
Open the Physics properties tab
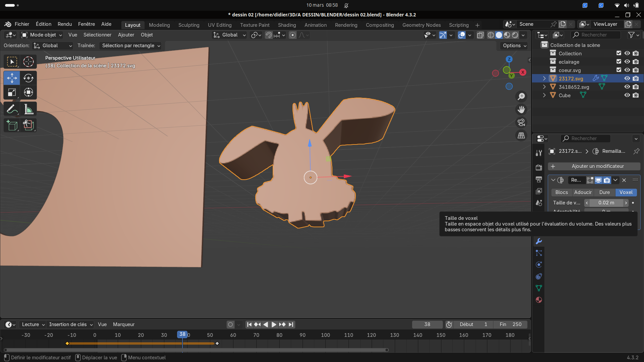(x=539, y=265)
